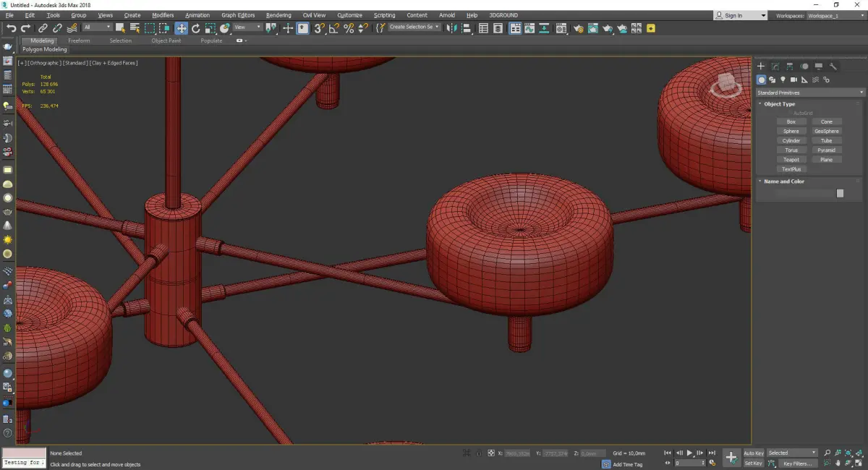
Task: Open the Graph Editors menu
Action: (238, 15)
